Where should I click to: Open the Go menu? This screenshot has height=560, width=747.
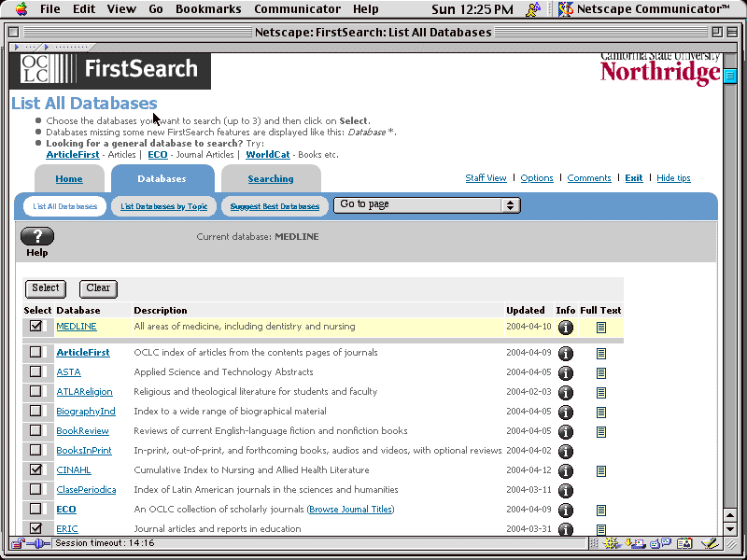point(156,8)
